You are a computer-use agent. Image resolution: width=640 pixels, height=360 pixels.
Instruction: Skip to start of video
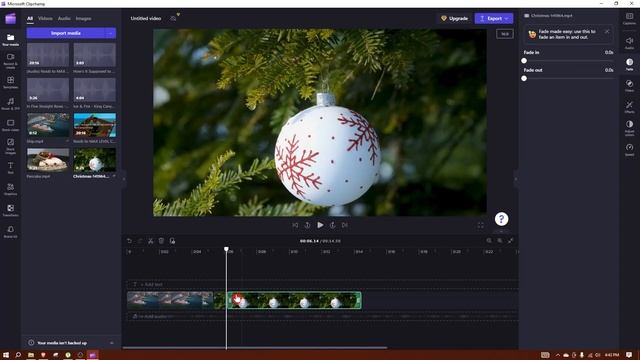[x=295, y=225]
